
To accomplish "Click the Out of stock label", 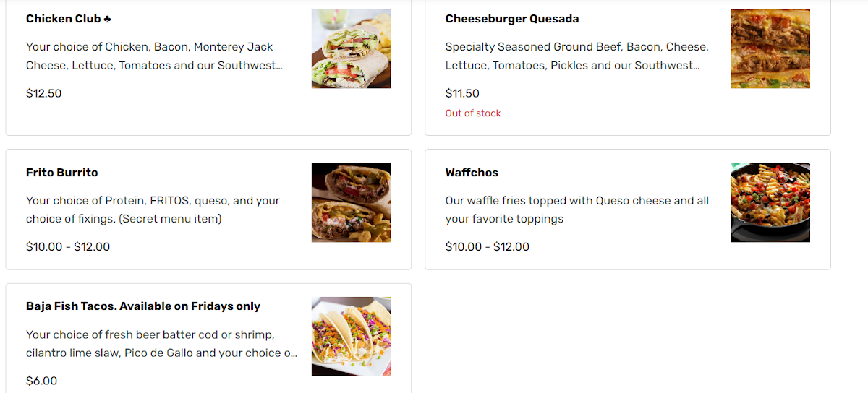I will [x=473, y=113].
